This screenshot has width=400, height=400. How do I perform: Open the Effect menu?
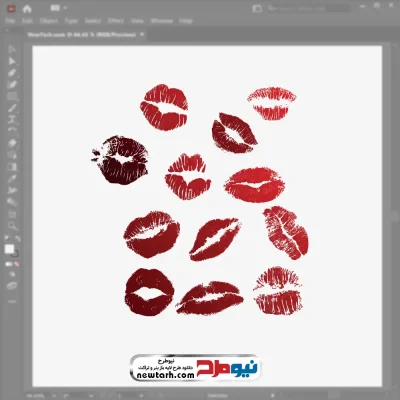116,21
